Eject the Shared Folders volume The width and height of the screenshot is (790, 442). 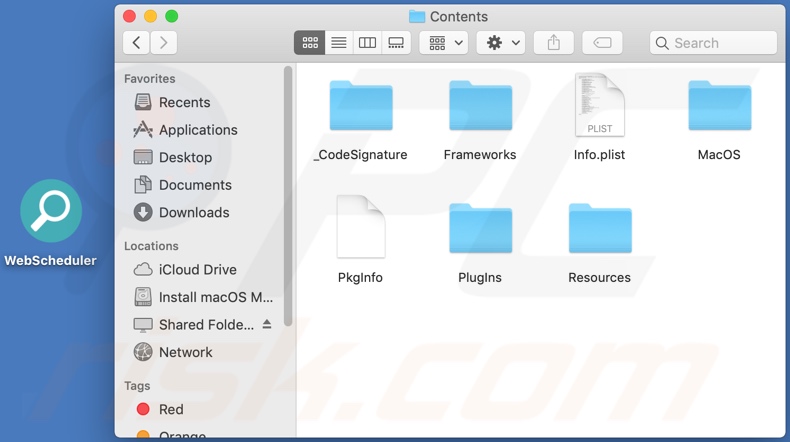267,325
